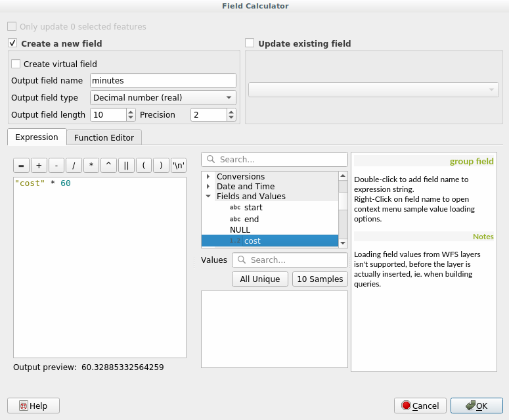Image resolution: width=509 pixels, height=420 pixels.
Task: Click the exponent caret operator
Action: tap(108, 166)
